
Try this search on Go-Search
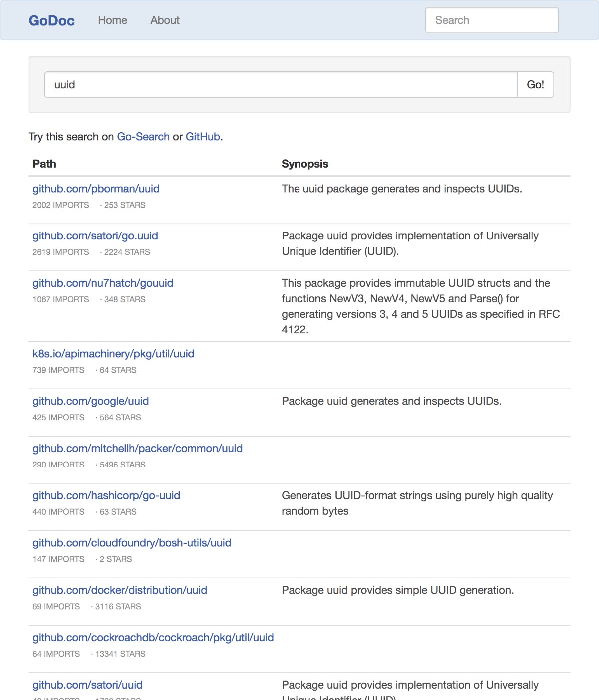point(143,137)
